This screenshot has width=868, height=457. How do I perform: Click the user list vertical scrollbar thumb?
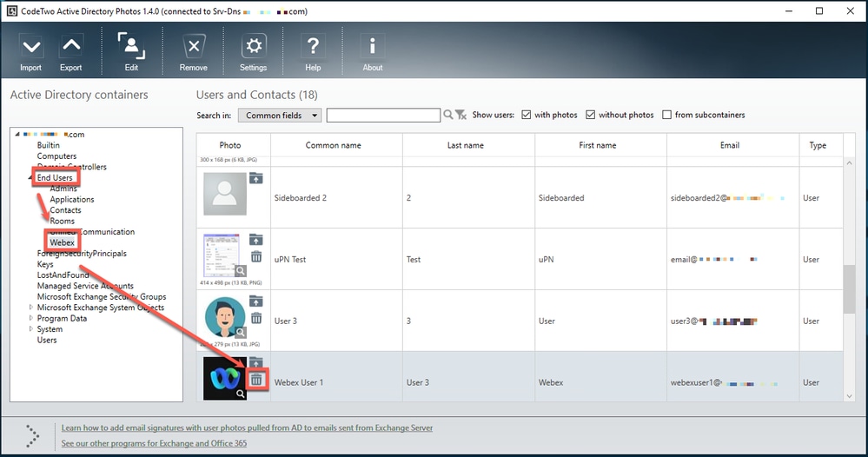point(849,289)
